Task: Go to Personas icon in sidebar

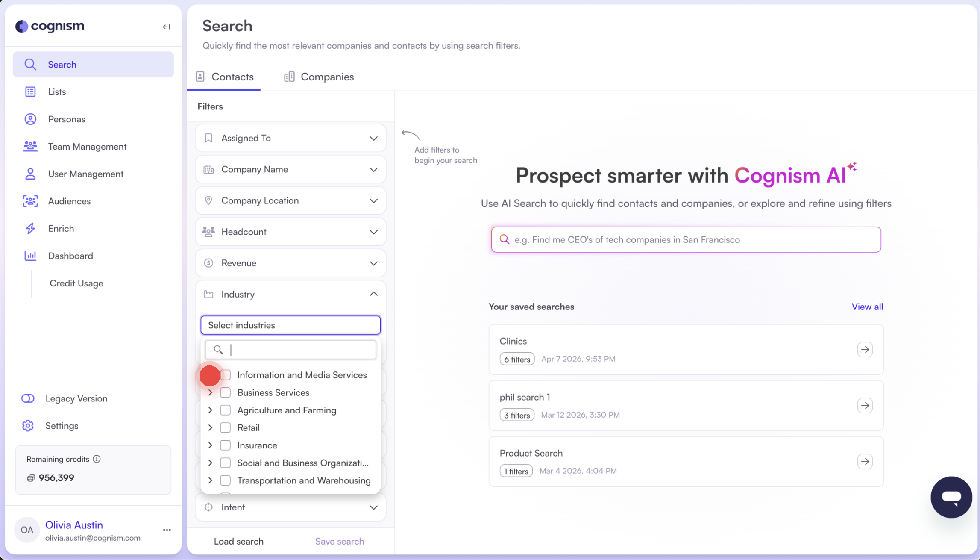Action: tap(30, 119)
